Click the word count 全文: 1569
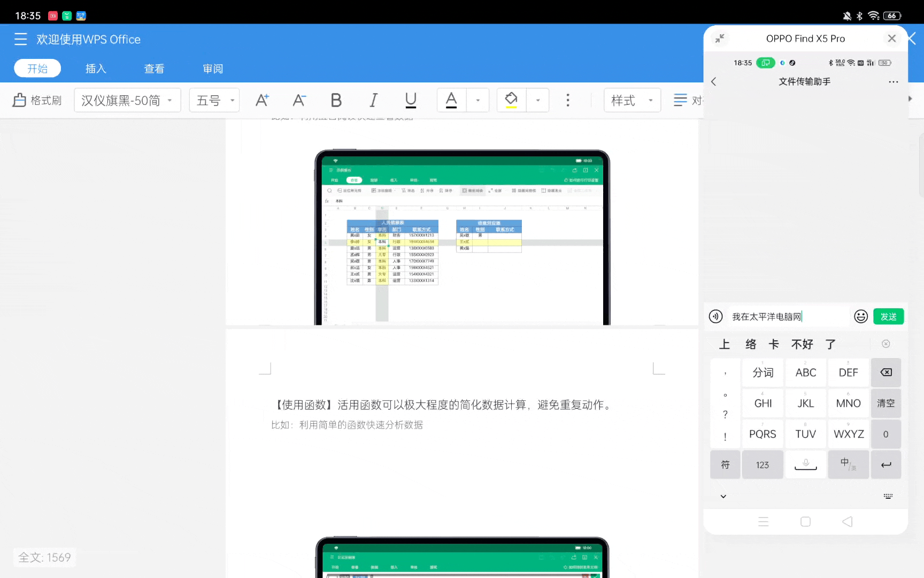The width and height of the screenshot is (924, 578). point(44,557)
